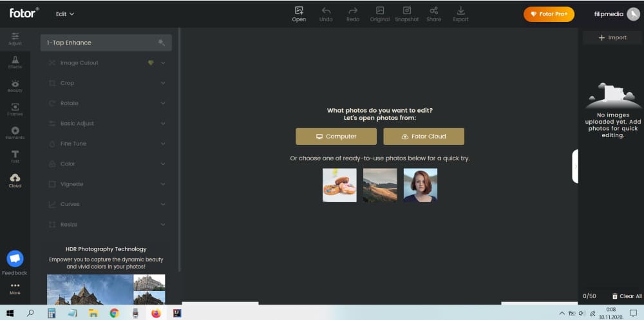Choose the red-haired woman sample photo
Viewport: 644px width, 320px height.
(420, 185)
